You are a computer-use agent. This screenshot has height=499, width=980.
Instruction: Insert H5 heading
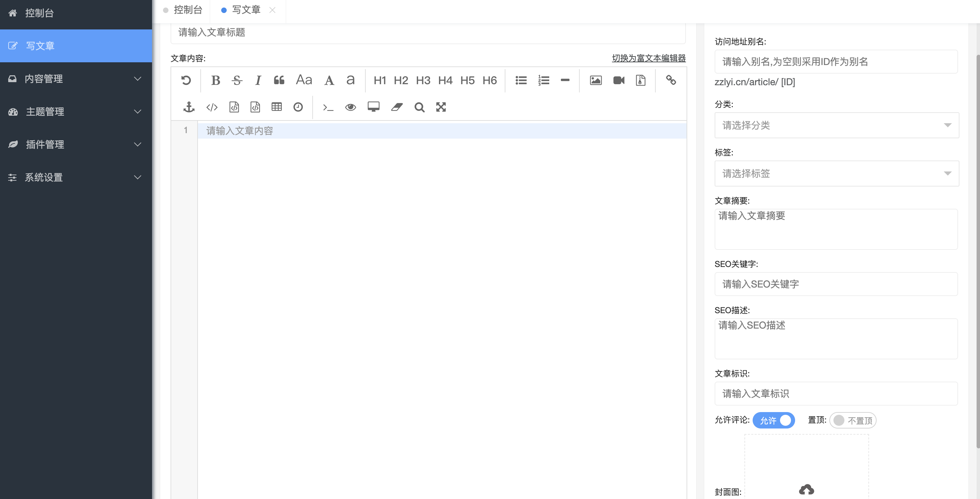point(467,80)
